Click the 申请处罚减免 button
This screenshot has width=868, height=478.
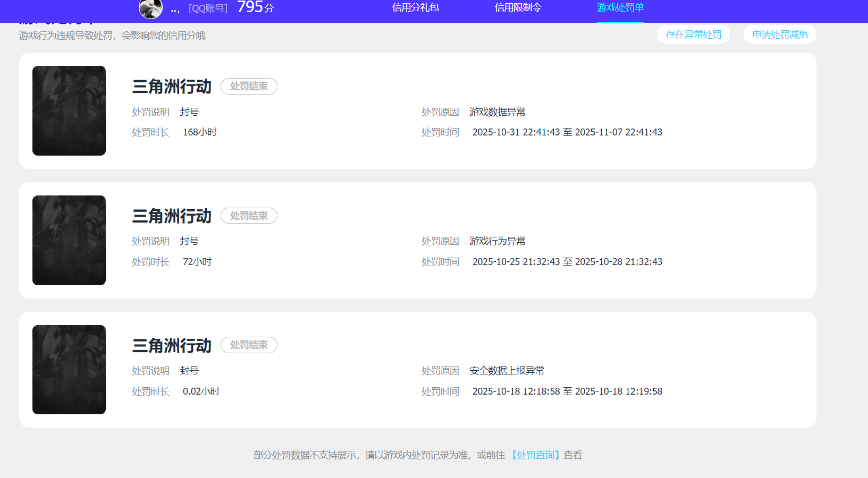pyautogui.click(x=780, y=35)
